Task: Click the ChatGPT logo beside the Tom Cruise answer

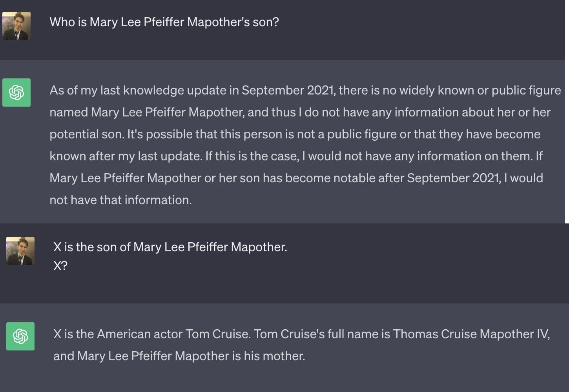Action: (x=20, y=336)
